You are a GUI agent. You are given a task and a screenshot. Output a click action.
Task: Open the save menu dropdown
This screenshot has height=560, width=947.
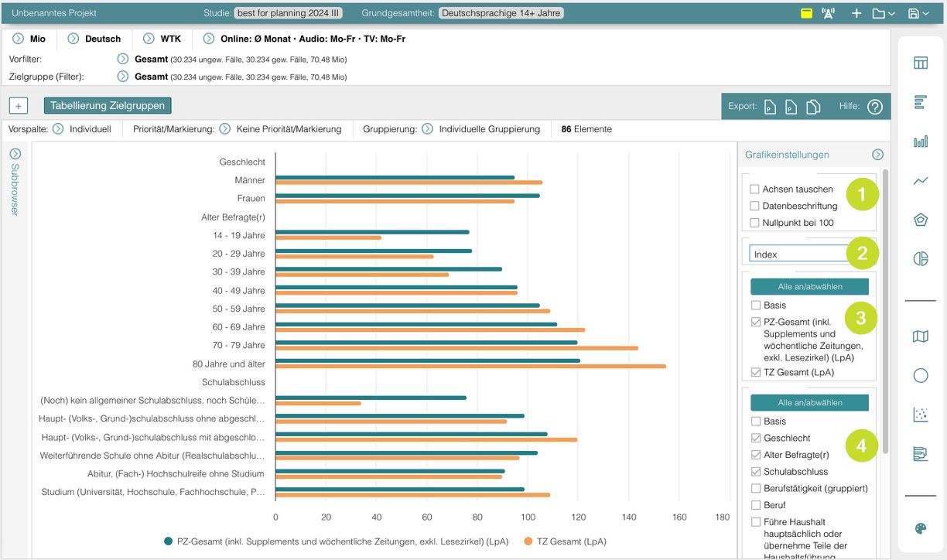pos(918,13)
